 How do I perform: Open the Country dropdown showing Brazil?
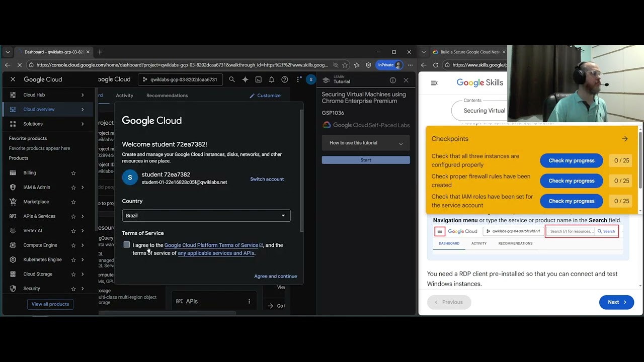pyautogui.click(x=206, y=216)
